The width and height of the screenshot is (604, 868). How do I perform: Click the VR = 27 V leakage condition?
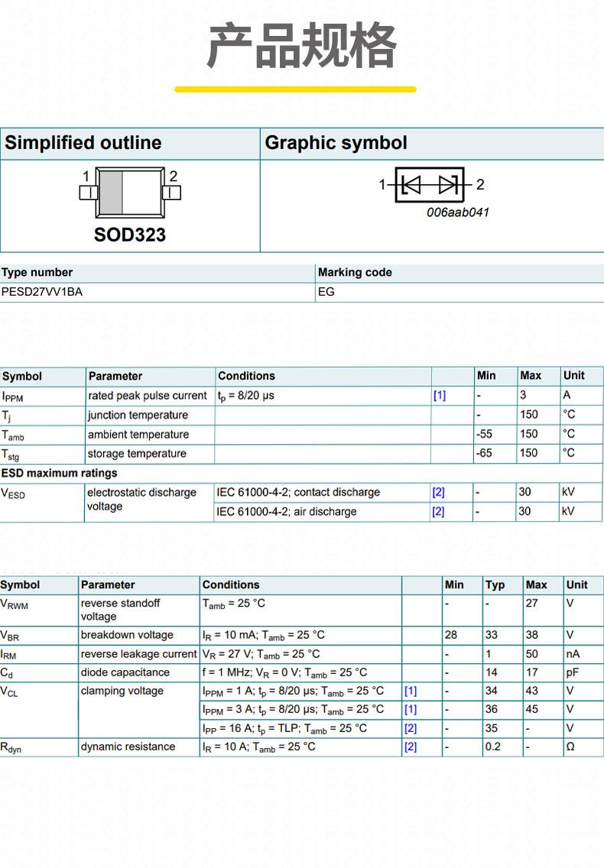[261, 654]
